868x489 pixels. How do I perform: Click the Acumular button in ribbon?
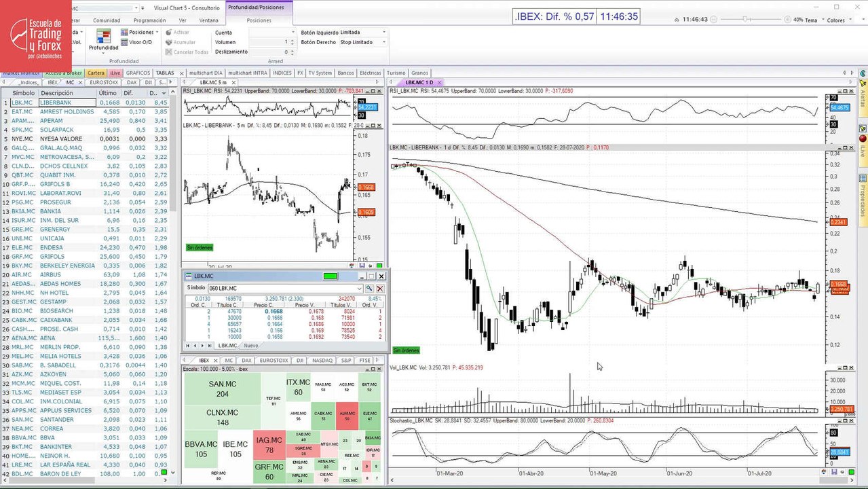[x=181, y=42]
